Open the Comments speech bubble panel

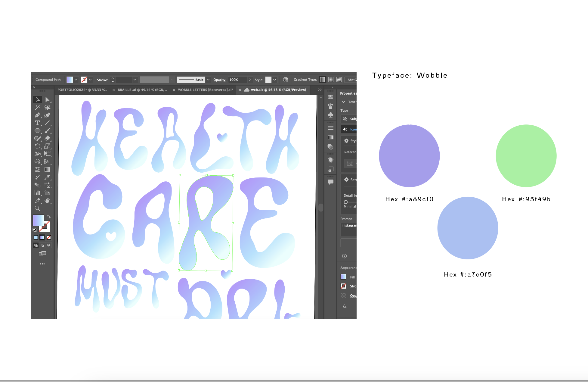pyautogui.click(x=330, y=182)
